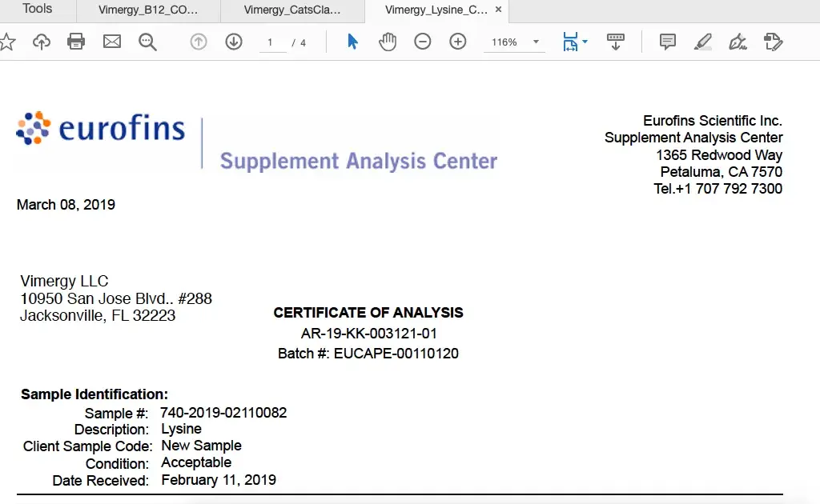Open the find text magnifier tool
This screenshot has width=820, height=504.
click(147, 42)
